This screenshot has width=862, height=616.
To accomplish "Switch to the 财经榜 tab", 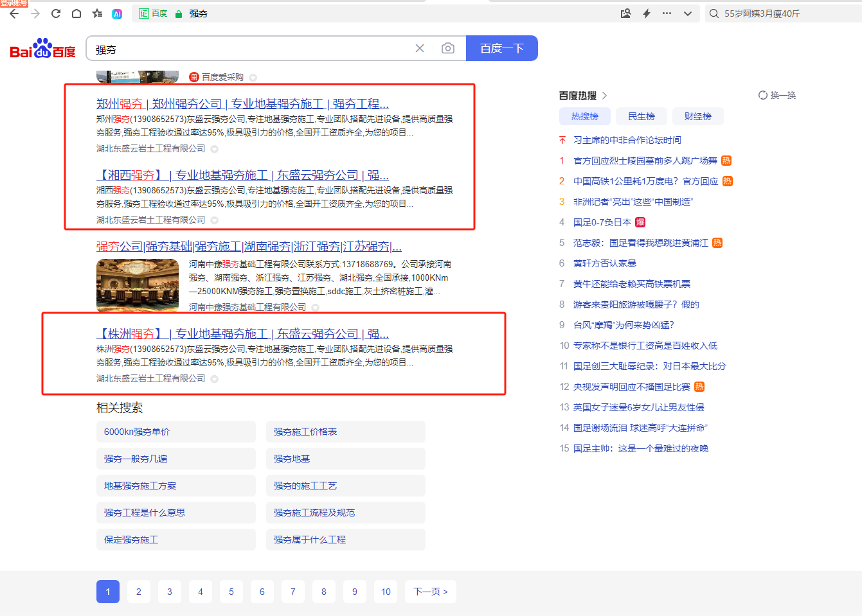I will tap(697, 116).
